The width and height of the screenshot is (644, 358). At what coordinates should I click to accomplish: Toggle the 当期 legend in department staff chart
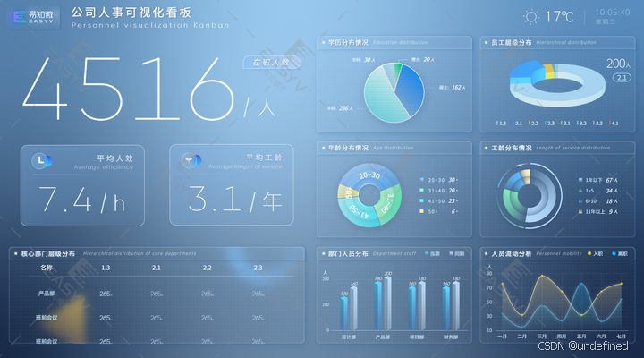432,253
